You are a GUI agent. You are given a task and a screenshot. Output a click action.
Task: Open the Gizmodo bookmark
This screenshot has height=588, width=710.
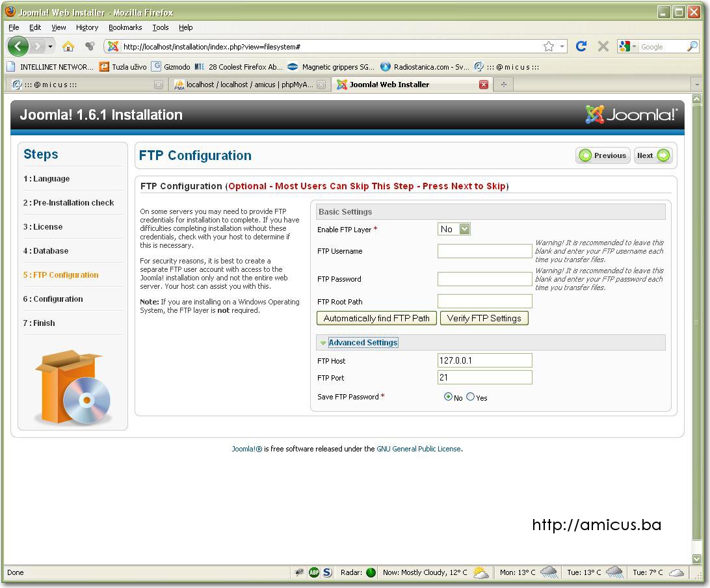point(170,66)
